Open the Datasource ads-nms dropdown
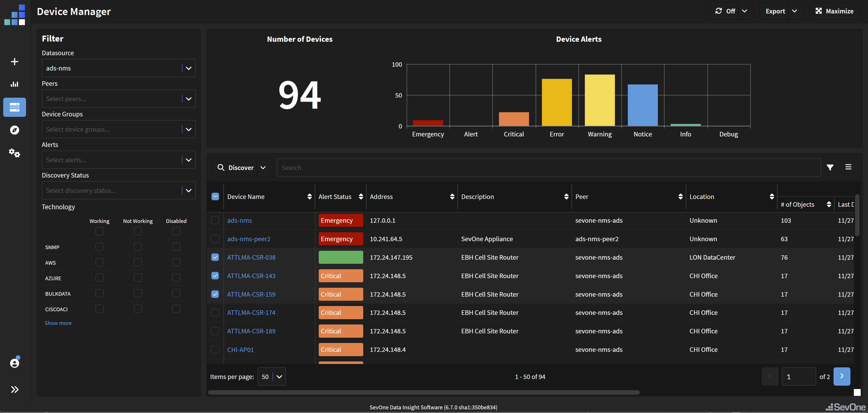Image resolution: width=868 pixels, height=413 pixels. click(119, 68)
